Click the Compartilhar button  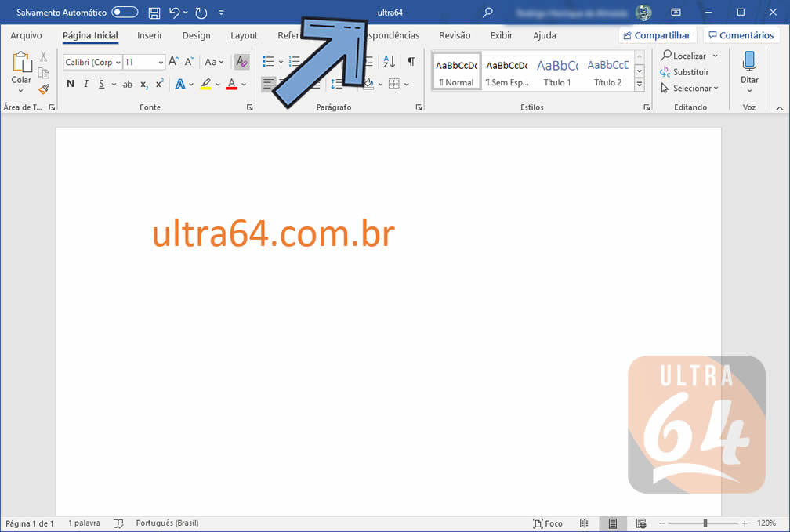point(657,35)
